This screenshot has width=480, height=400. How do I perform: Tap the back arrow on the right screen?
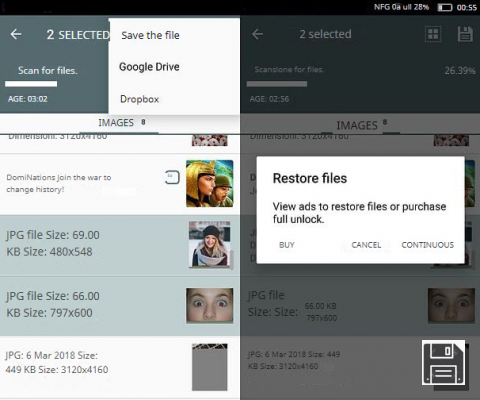[257, 34]
